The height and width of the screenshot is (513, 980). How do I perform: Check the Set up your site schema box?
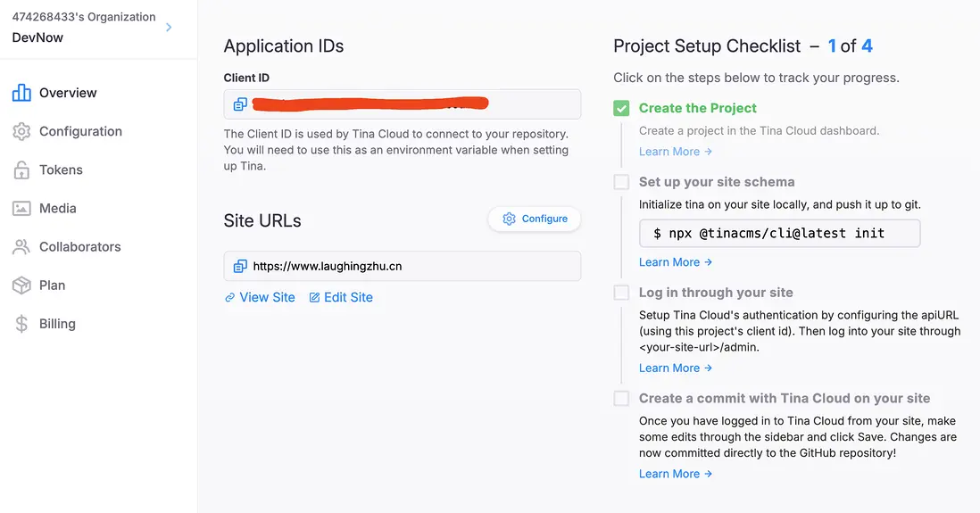click(x=621, y=182)
